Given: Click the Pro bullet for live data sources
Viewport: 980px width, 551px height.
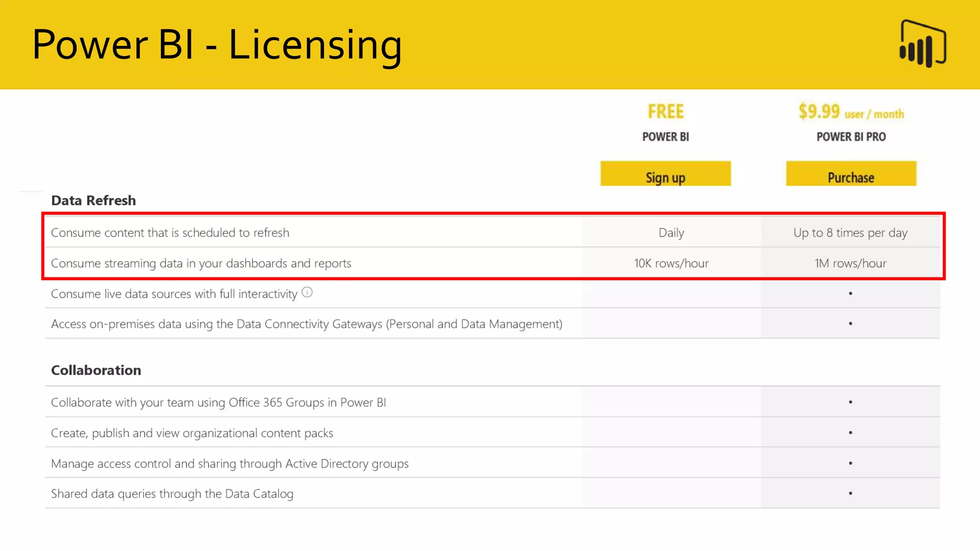Looking at the screenshot, I should [850, 293].
